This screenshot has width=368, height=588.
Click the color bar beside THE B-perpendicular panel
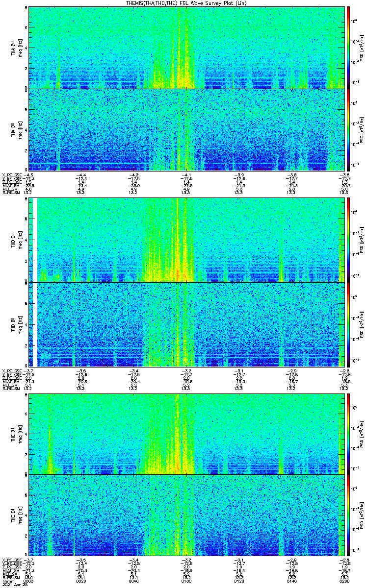click(348, 434)
